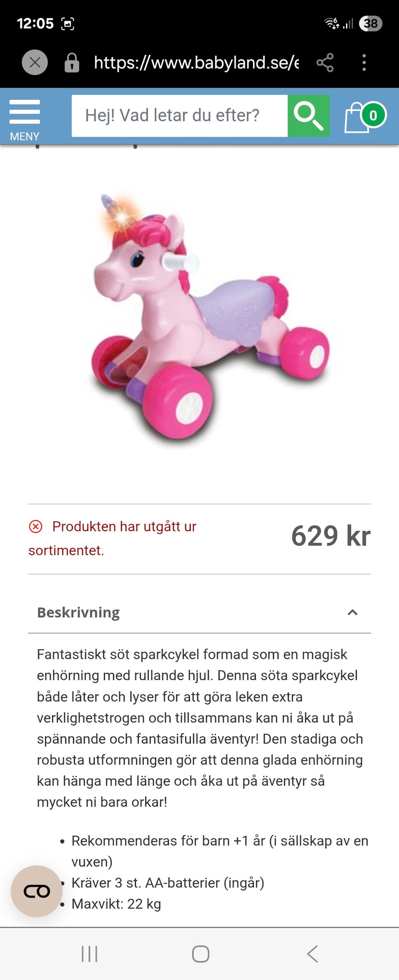Tap the babyland.se URL address text
Image resolution: width=399 pixels, height=980 pixels.
(x=196, y=62)
